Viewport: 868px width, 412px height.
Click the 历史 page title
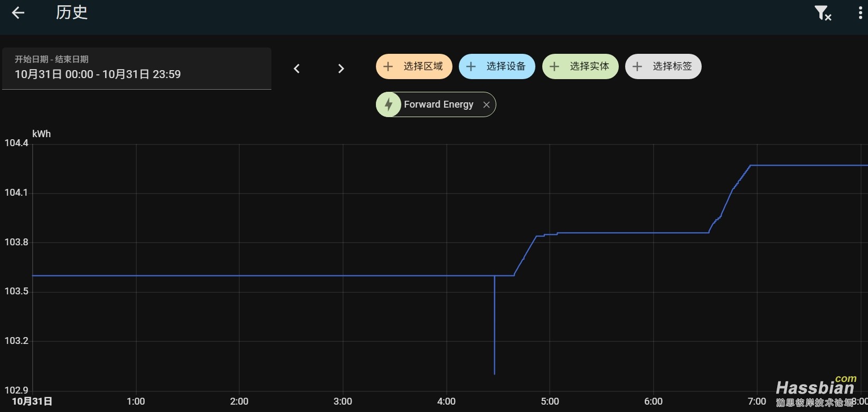click(x=72, y=13)
